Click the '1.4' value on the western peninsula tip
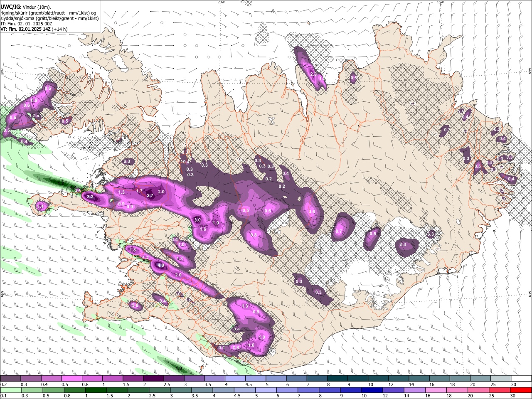The height and width of the screenshot is (399, 532). pyautogui.click(x=40, y=206)
